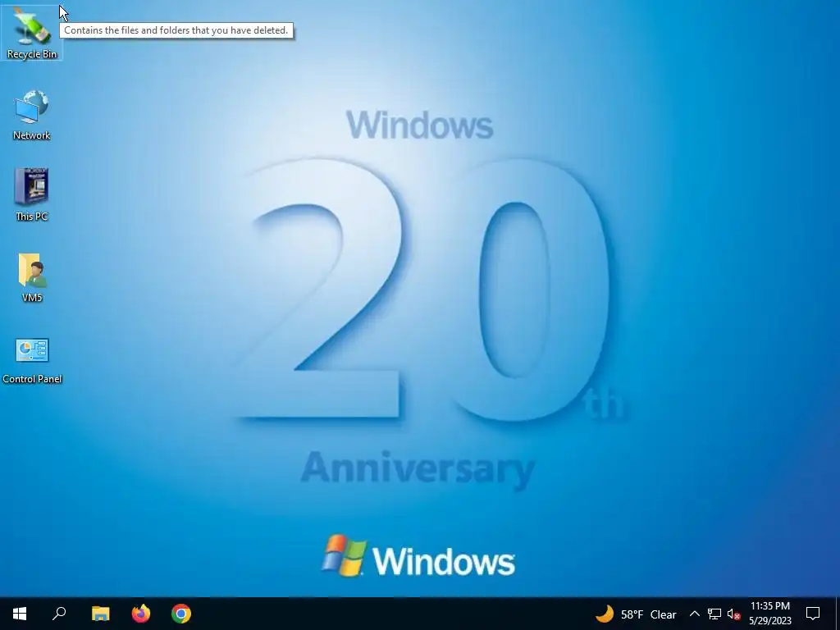840x630 pixels.
Task: Click the Control Panel label text
Action: click(x=32, y=379)
